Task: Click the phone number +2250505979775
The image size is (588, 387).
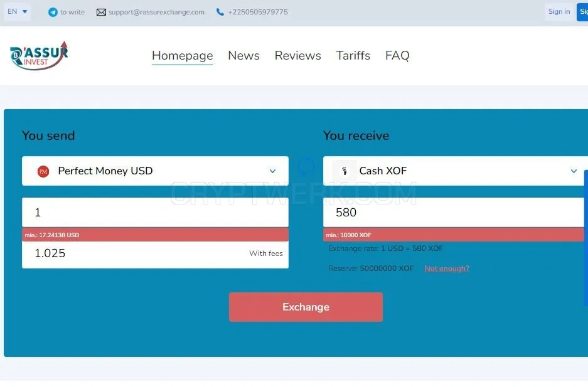Action: (x=258, y=12)
